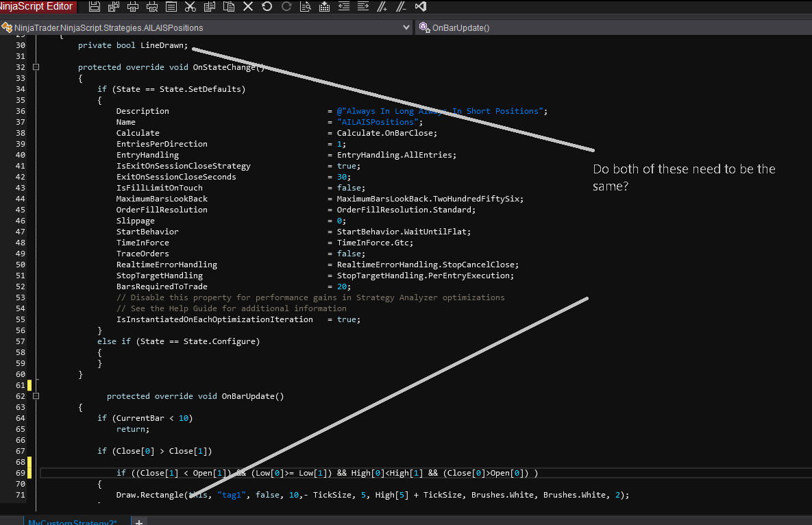Add a new script tab with plus
Image resolution: width=812 pixels, height=525 pixels.
[x=138, y=522]
